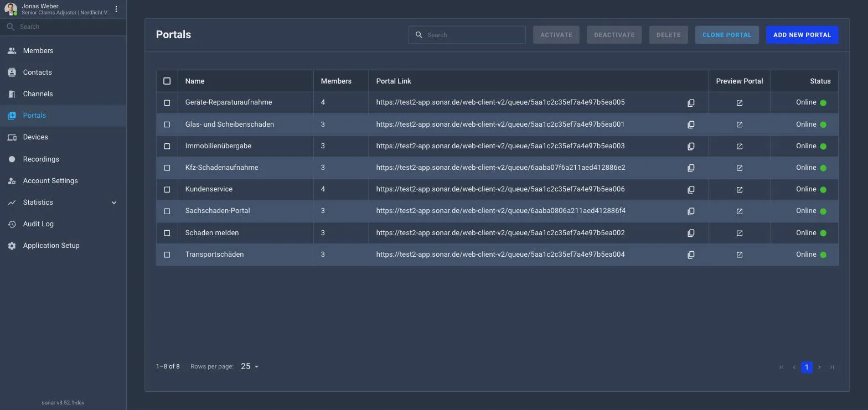Click the Delete button

(x=669, y=35)
